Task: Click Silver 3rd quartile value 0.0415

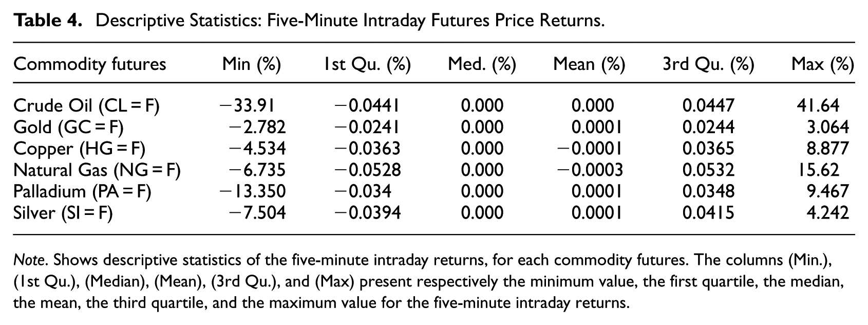Action: coord(708,213)
